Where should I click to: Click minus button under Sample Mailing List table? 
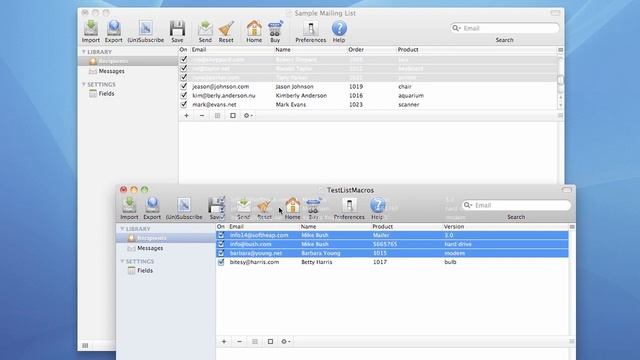(202, 116)
